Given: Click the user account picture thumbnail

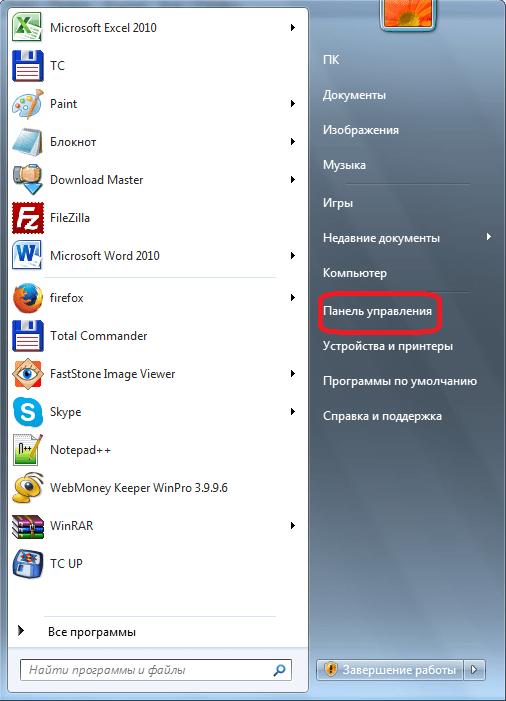Looking at the screenshot, I should [408, 13].
